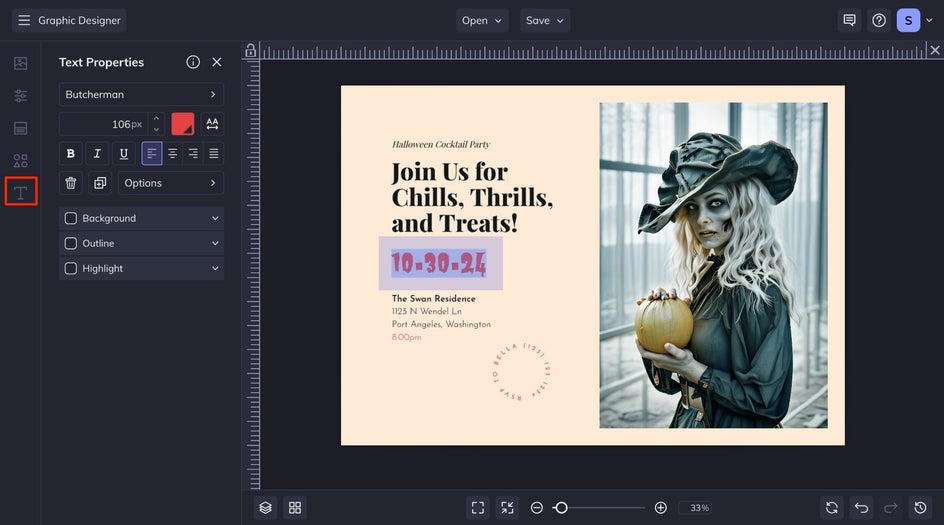Open the Save dropdown menu
This screenshot has height=525, width=944.
[x=545, y=20]
